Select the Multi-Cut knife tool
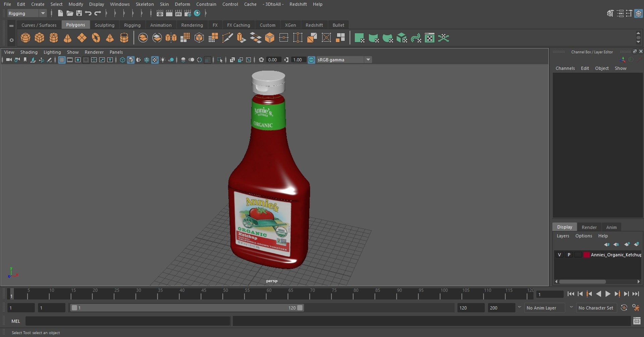The image size is (644, 337). pyautogui.click(x=227, y=38)
